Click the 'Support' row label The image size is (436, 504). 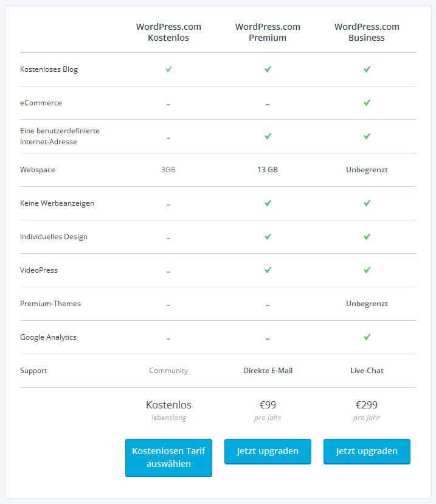point(33,371)
